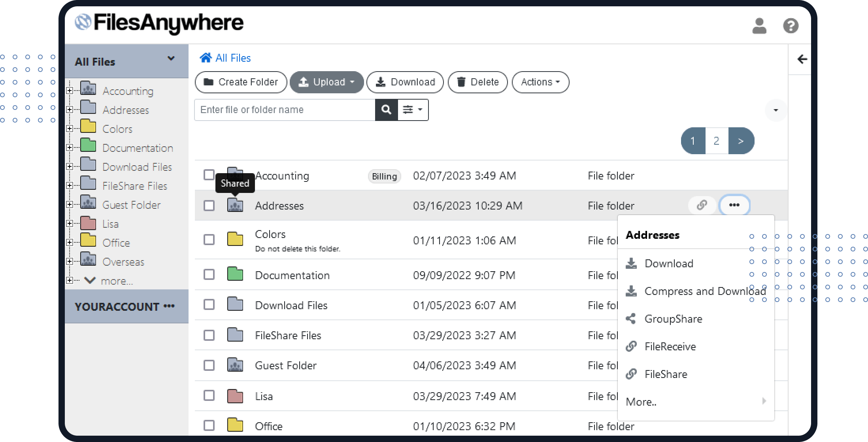Tick the checkbox beside Lisa folder
The height and width of the screenshot is (442, 868).
[209, 395]
